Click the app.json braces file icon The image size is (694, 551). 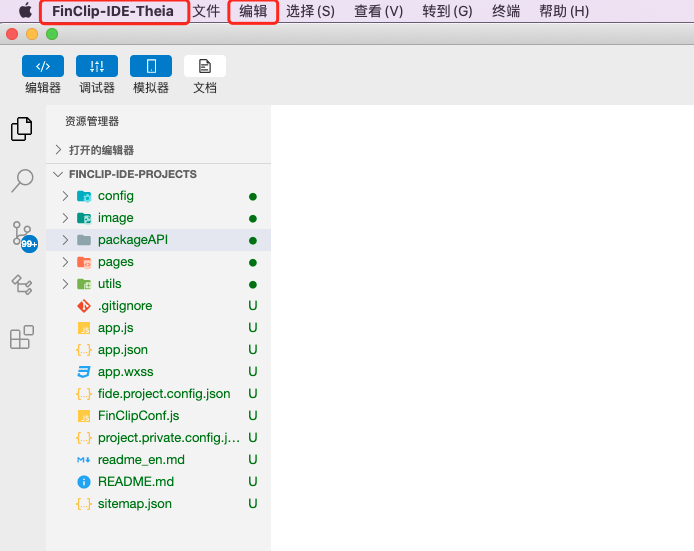[x=84, y=350]
